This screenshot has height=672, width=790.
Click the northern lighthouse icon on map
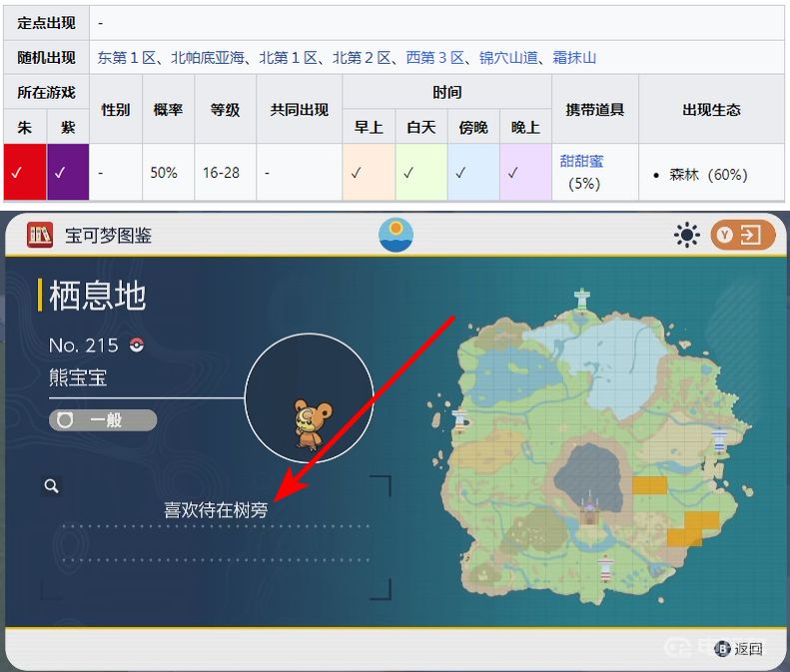coord(582,300)
